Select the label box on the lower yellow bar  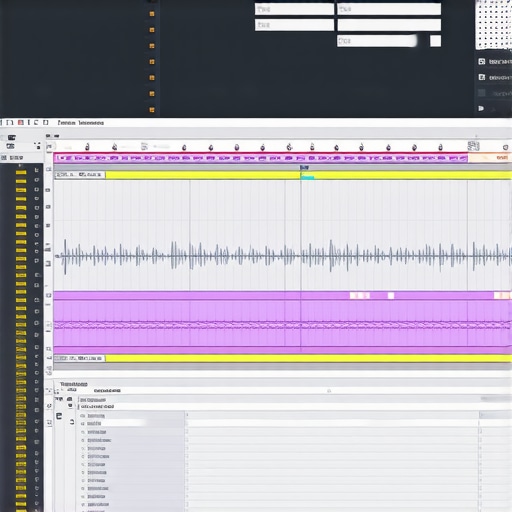click(80, 358)
